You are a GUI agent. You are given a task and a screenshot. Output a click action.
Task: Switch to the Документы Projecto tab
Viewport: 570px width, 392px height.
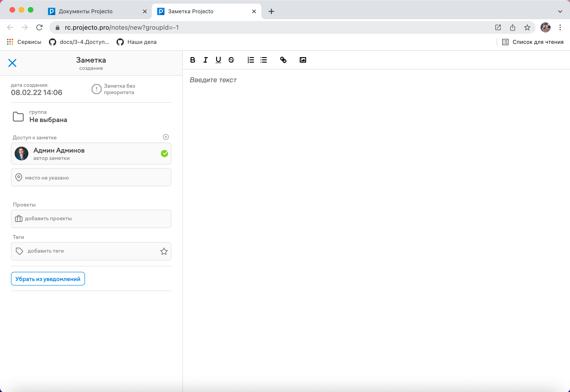point(85,11)
